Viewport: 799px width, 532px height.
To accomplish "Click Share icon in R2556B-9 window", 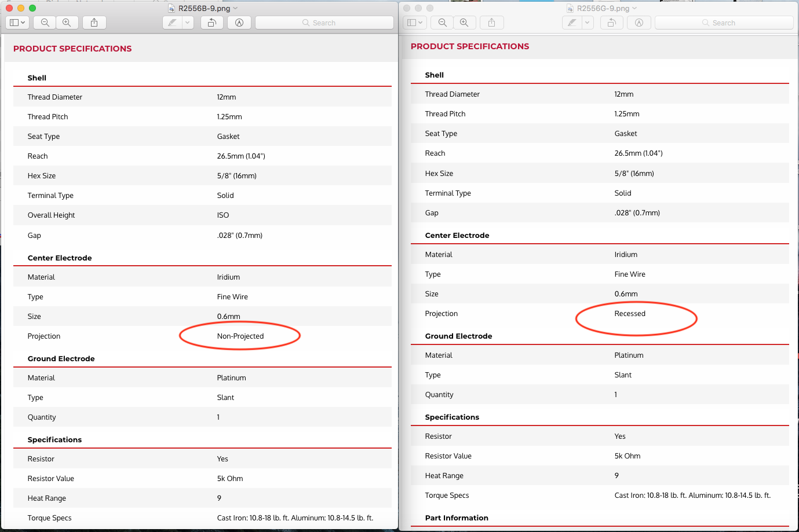I will (x=94, y=23).
